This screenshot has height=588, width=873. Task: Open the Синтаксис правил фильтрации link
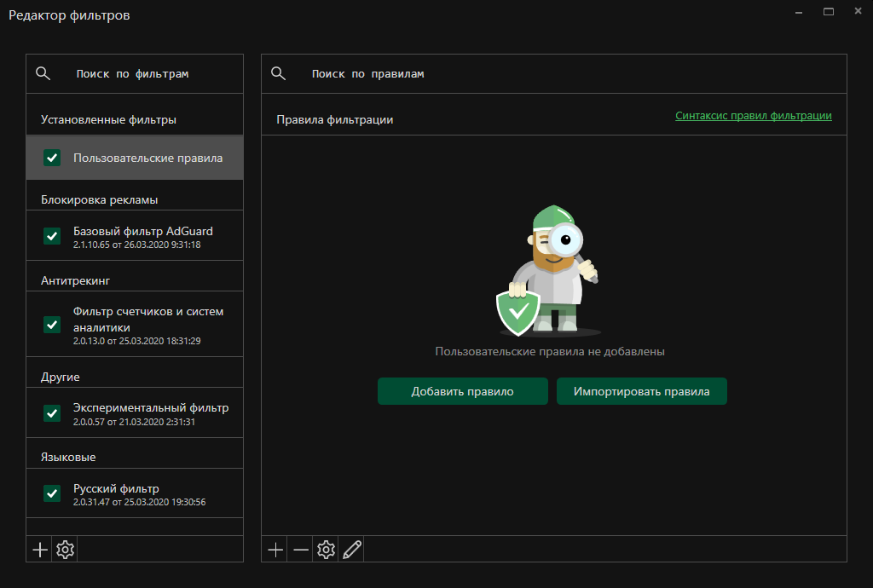(x=754, y=116)
